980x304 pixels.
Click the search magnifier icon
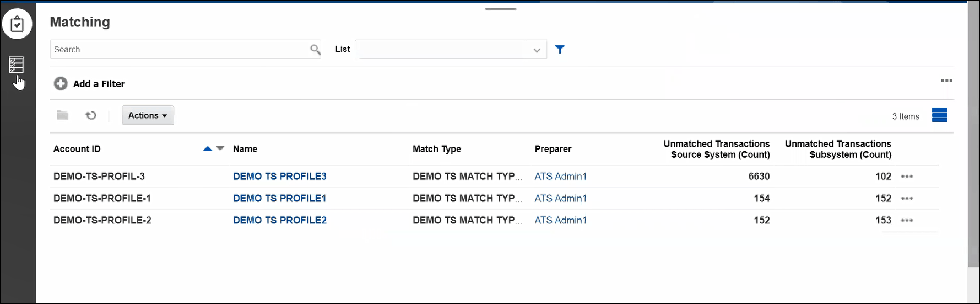(x=315, y=50)
